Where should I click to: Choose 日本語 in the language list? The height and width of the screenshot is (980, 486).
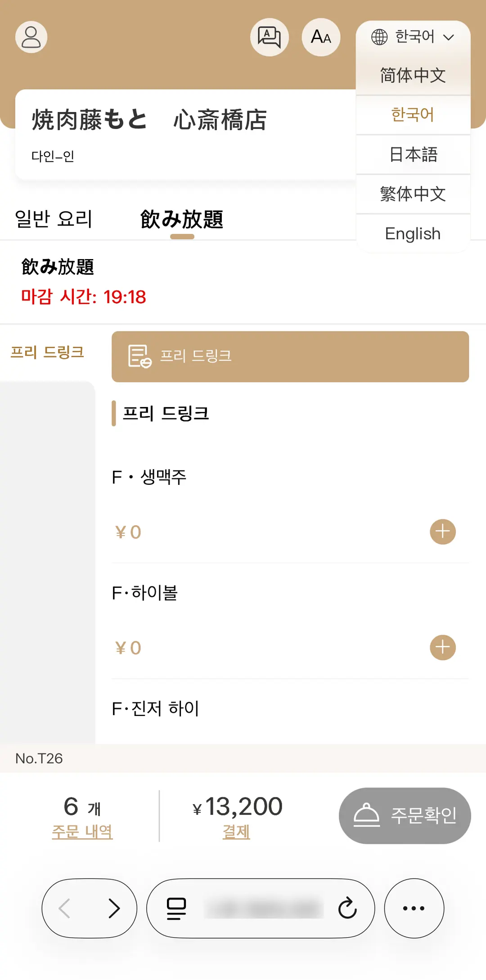[x=413, y=154]
